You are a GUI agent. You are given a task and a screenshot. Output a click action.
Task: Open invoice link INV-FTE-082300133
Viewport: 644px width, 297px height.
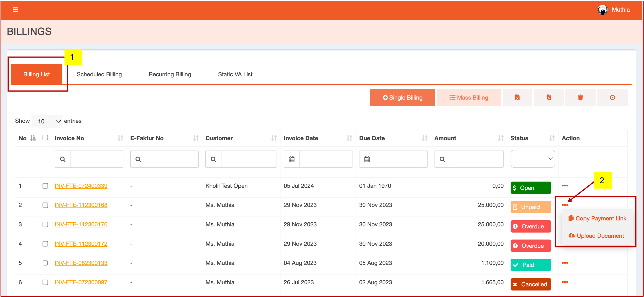click(81, 263)
